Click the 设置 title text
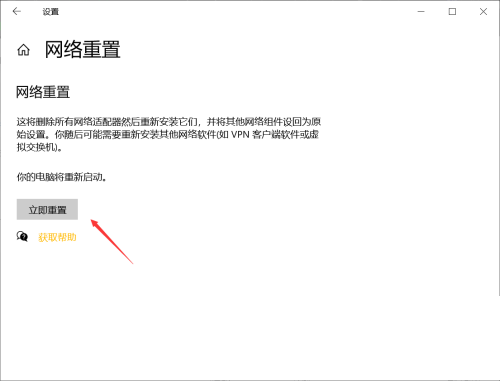 [x=51, y=12]
